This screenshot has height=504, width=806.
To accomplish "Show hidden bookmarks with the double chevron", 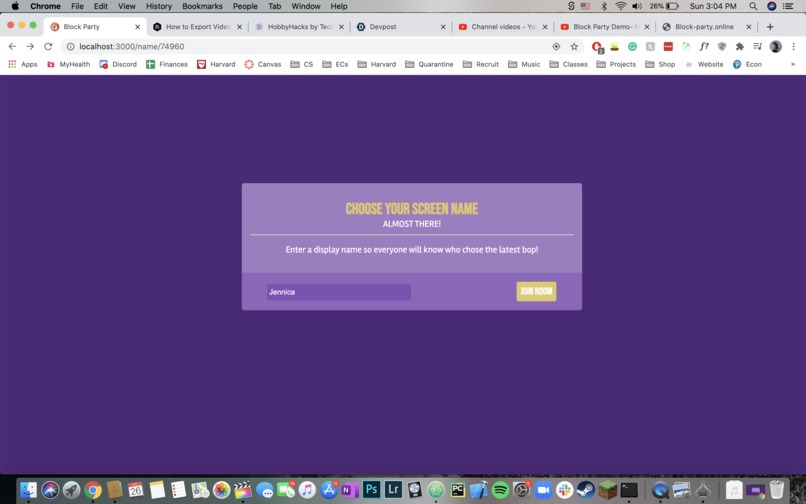I will pos(793,64).
